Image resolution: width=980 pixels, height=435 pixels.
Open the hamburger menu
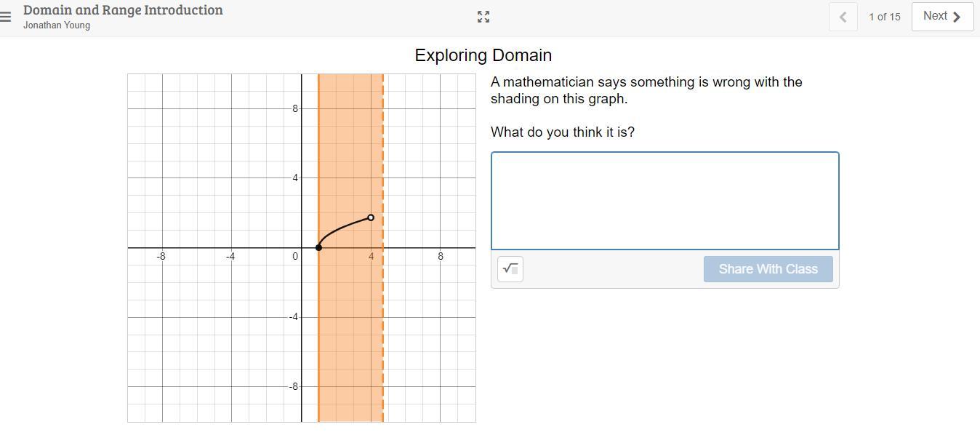tap(6, 16)
